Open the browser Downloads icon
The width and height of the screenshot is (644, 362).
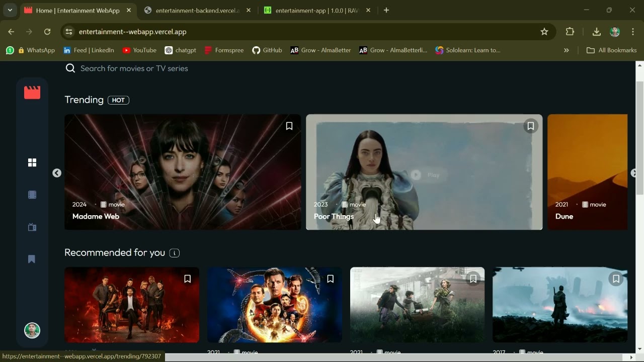597,32
